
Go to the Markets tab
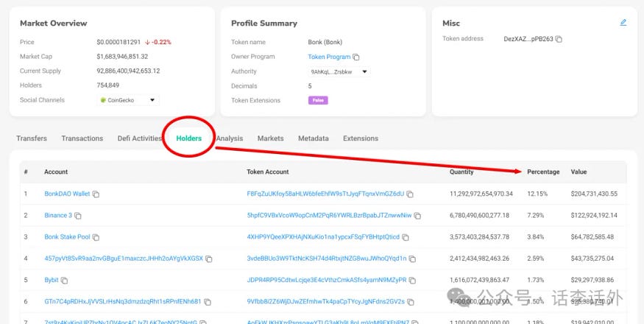[x=270, y=138]
